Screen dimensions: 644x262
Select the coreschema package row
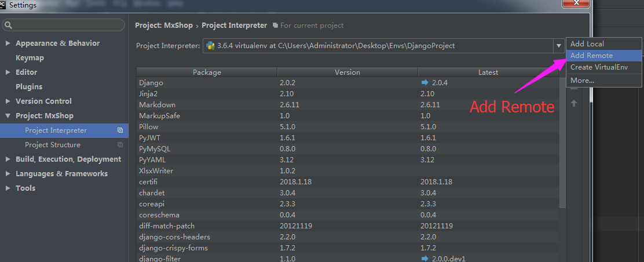pyautogui.click(x=347, y=215)
